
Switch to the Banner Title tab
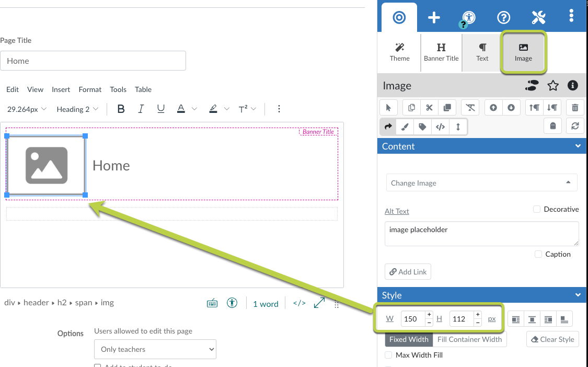click(441, 52)
